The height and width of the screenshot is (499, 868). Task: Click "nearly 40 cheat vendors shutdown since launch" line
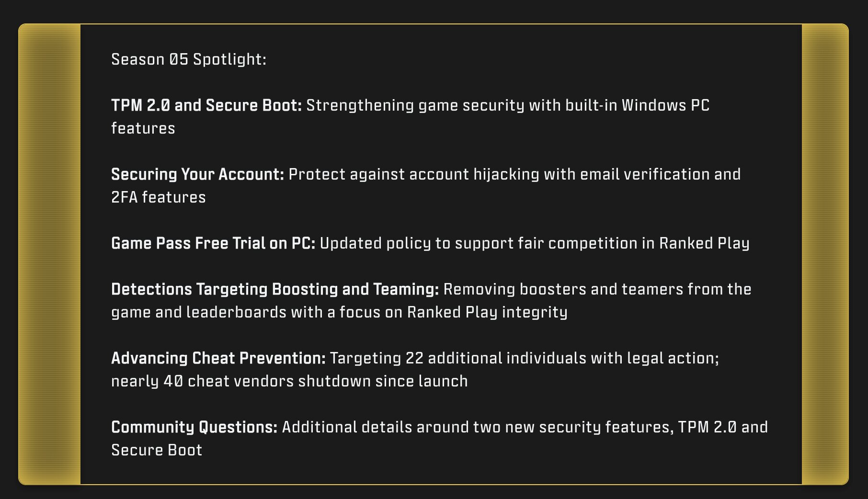click(289, 381)
